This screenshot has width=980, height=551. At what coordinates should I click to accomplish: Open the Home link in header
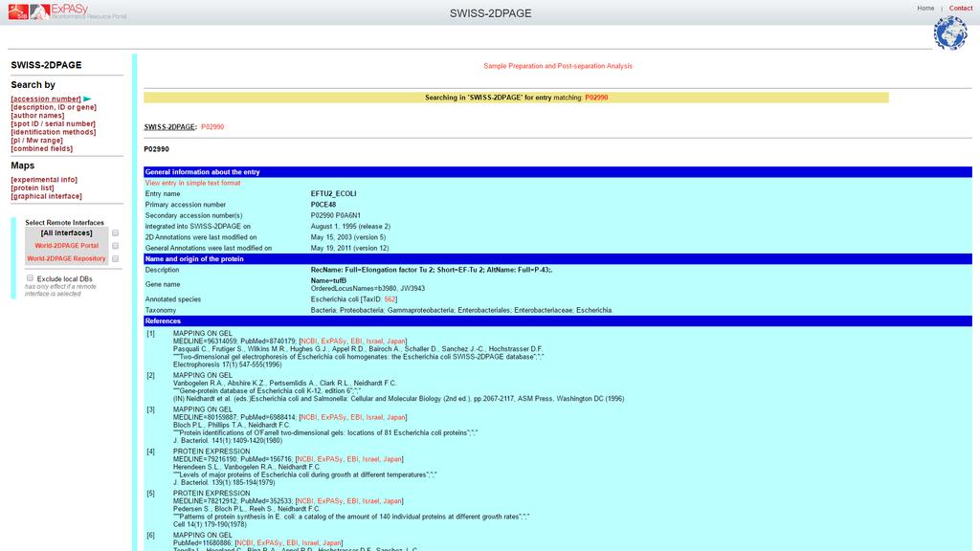coord(925,8)
